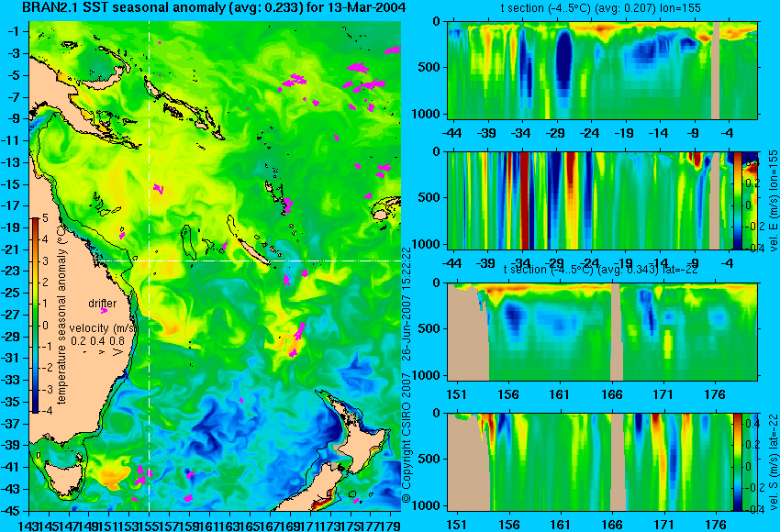Click the 'vel. S (m/s) lat=-22' axis label
Image resolution: width=780 pixels, height=532 pixels.
click(x=774, y=462)
